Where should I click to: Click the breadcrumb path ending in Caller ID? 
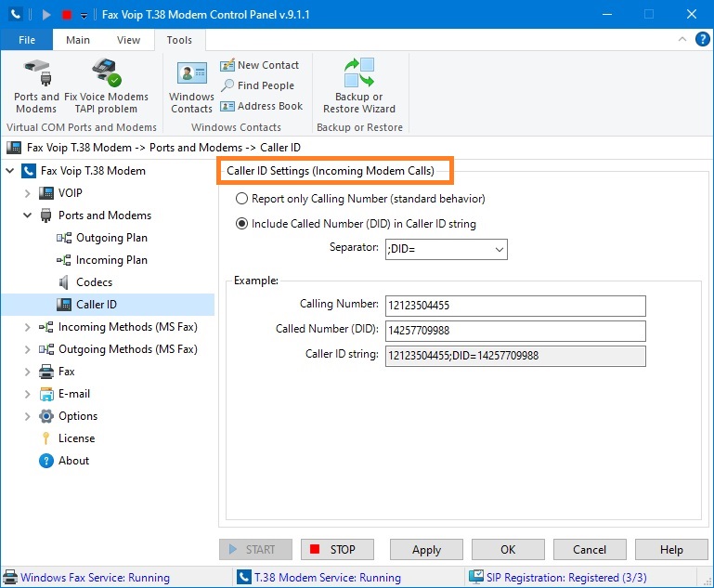point(163,148)
